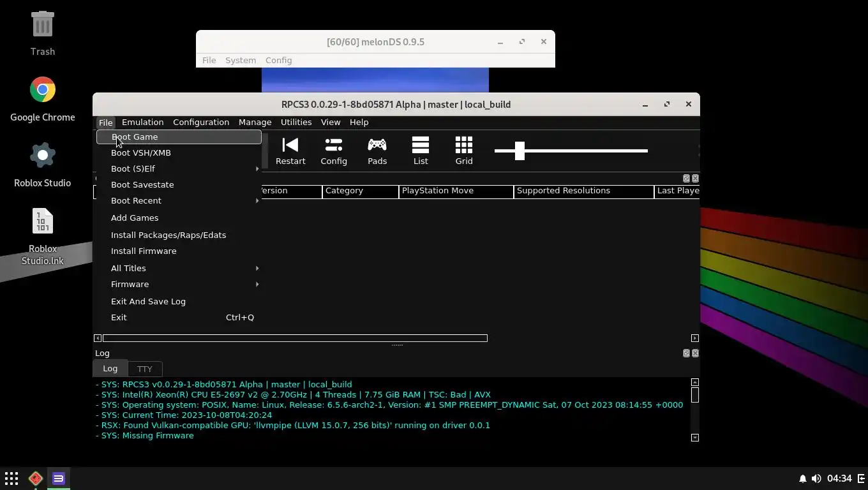The image size is (868, 490).
Task: Open melonDS File menu
Action: [209, 60]
